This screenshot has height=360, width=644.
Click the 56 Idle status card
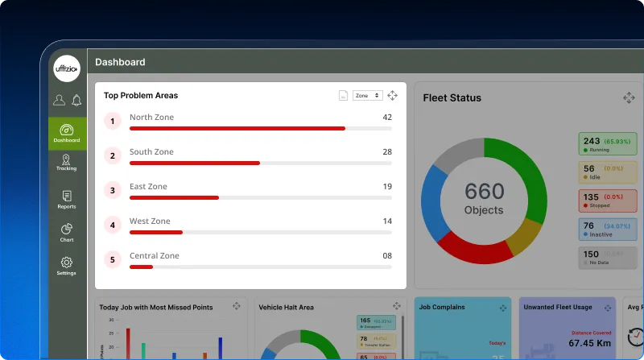(x=608, y=172)
